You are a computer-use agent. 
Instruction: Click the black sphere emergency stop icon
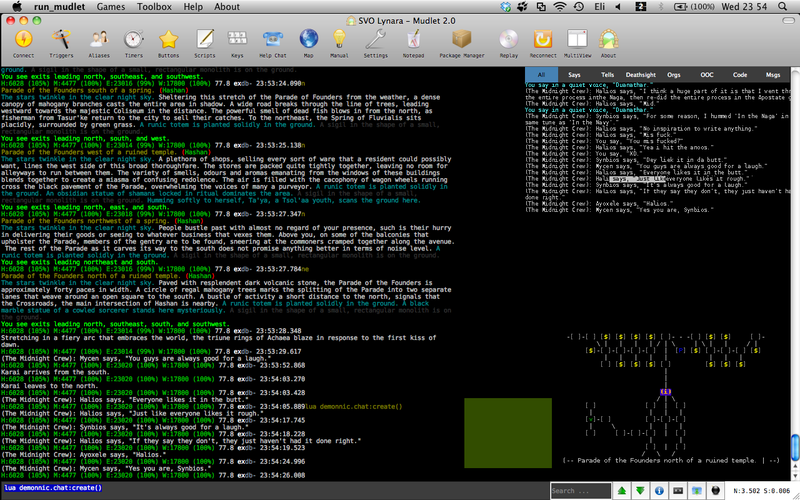pos(715,491)
